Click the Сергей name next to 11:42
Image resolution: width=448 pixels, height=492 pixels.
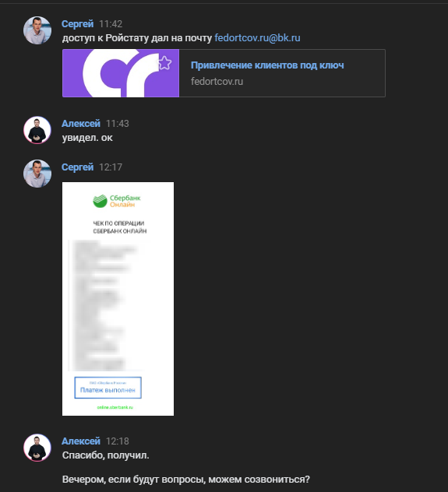point(78,24)
